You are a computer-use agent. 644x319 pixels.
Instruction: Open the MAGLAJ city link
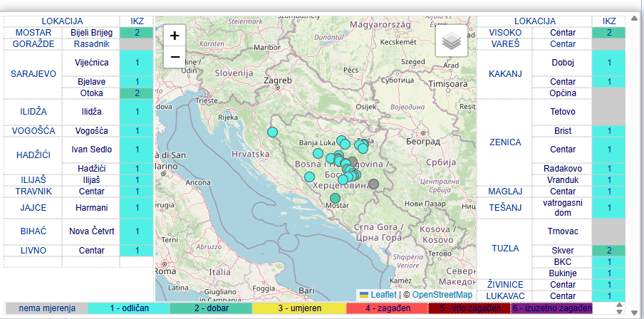point(505,192)
